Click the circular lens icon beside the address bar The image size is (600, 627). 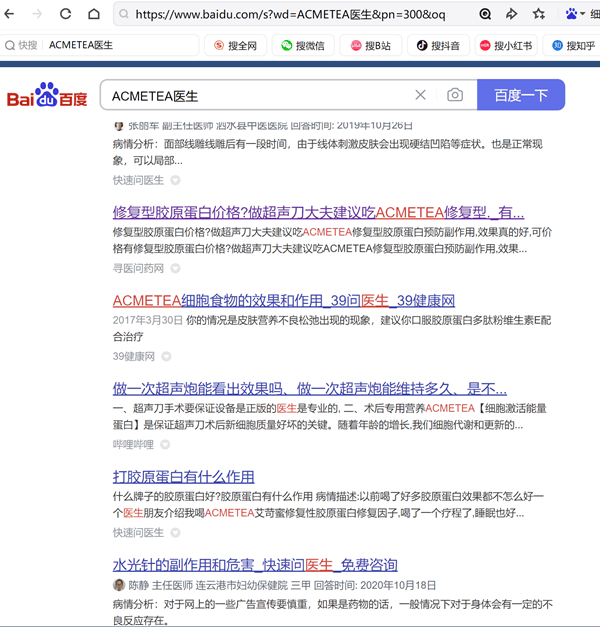[485, 14]
